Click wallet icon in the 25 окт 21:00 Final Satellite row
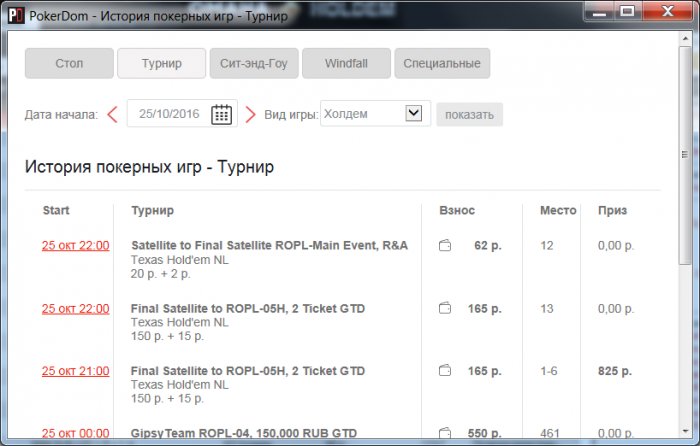This screenshot has height=446, width=700. pos(445,371)
